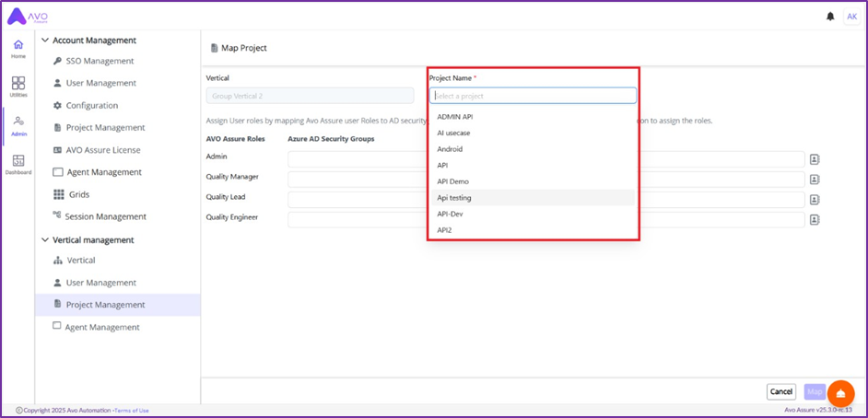The height and width of the screenshot is (418, 868).
Task: Go to Home in the left rail
Action: pos(18,49)
